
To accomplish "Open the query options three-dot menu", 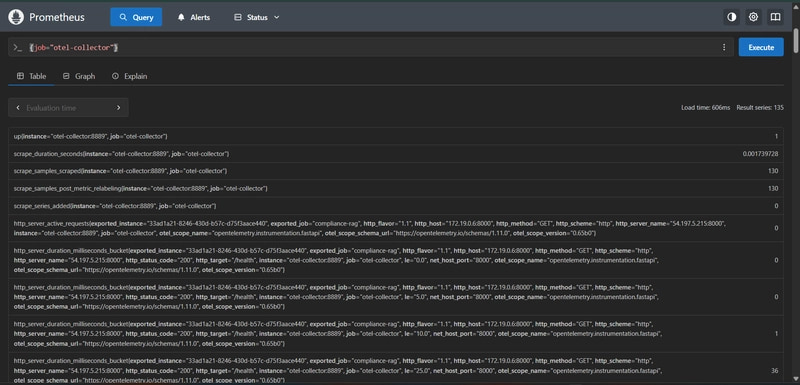I will click(724, 47).
